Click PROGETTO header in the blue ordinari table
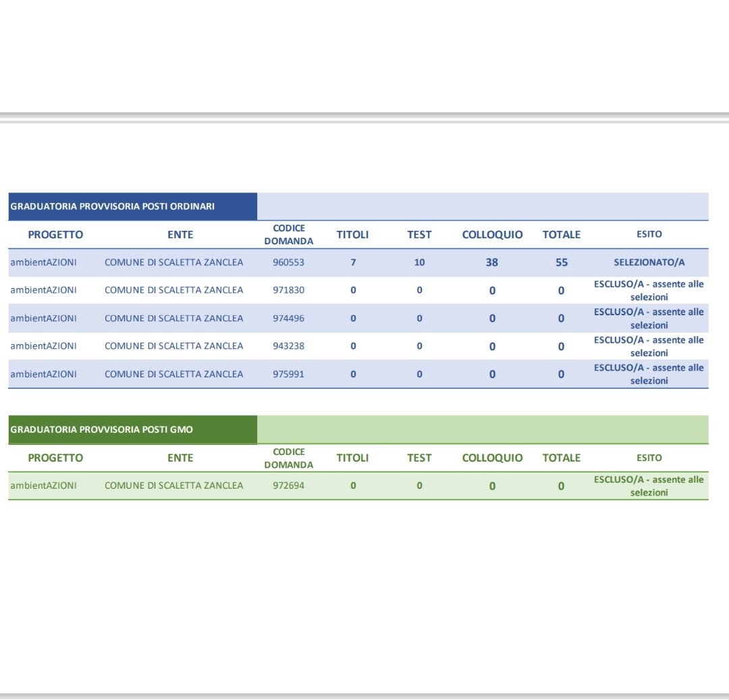The image size is (729, 700). coord(55,235)
